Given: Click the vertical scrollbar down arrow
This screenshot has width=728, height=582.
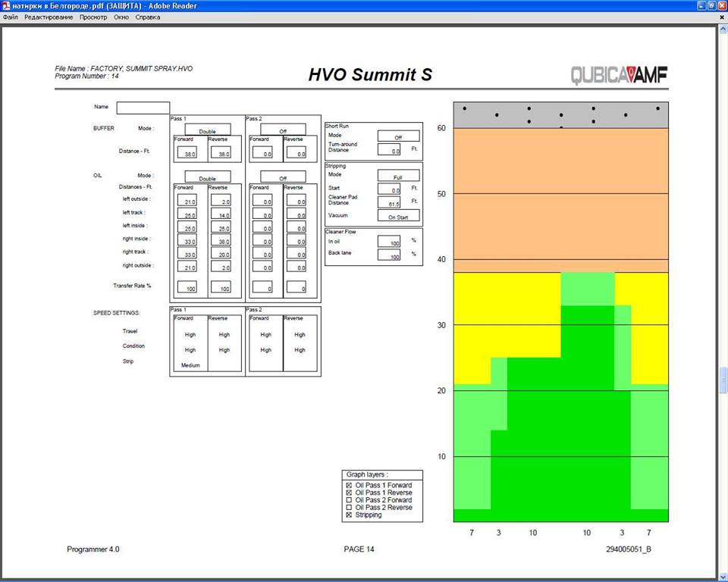Looking at the screenshot, I should (x=723, y=577).
